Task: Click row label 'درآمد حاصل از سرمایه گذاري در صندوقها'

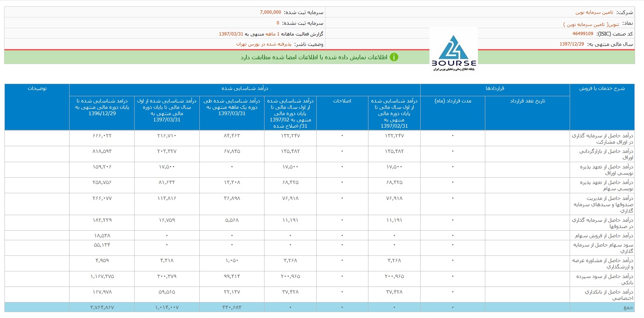Action: click(x=602, y=223)
